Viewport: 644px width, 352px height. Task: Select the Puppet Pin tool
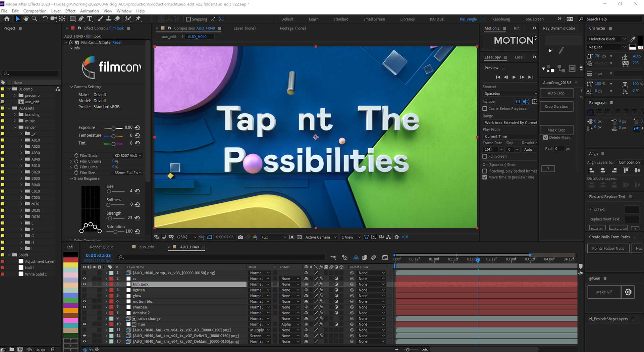point(138,19)
